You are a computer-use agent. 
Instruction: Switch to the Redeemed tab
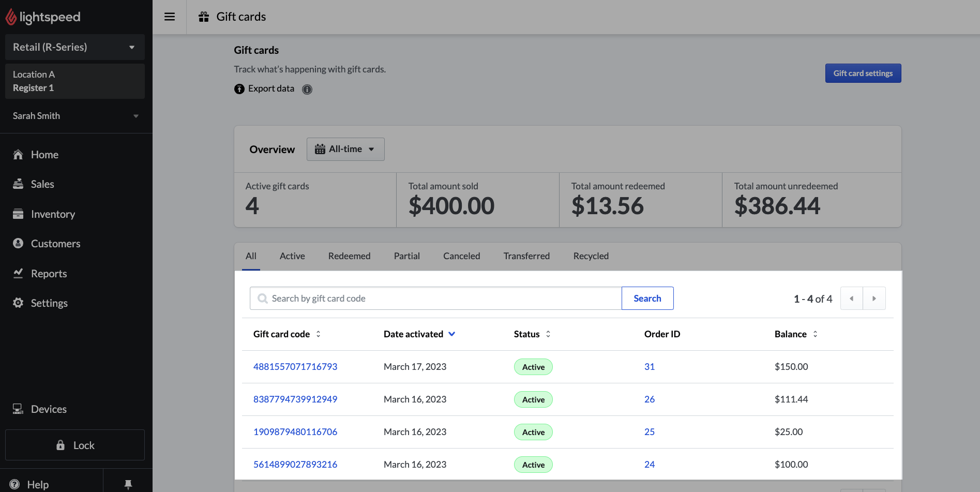pos(350,256)
